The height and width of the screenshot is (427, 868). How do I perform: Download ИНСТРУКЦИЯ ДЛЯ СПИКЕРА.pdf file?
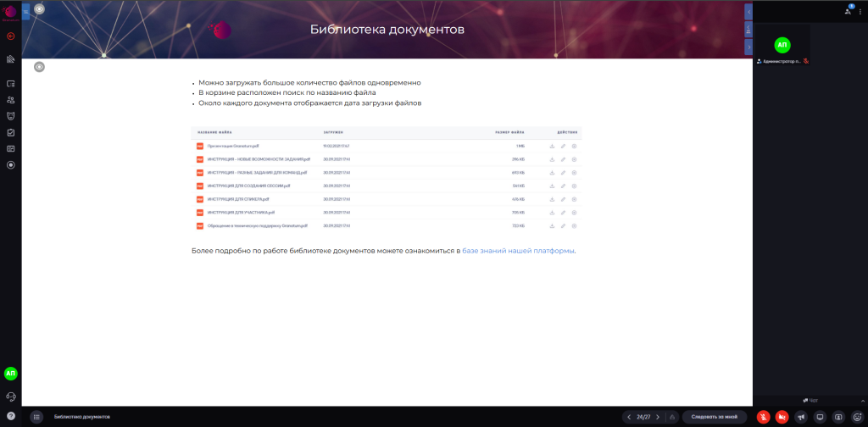click(x=552, y=199)
